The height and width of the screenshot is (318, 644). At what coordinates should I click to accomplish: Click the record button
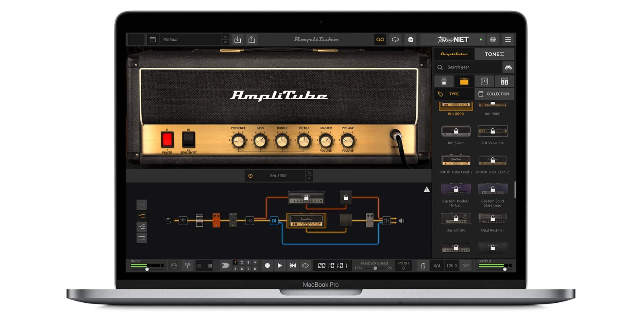pyautogui.click(x=267, y=265)
